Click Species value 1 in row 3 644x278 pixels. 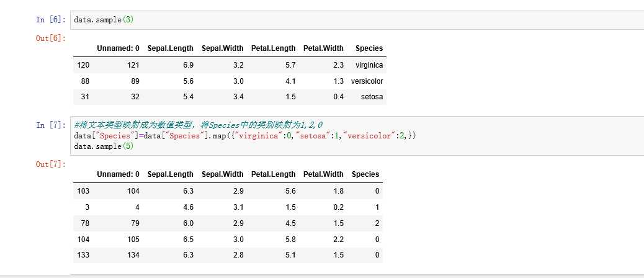377,207
